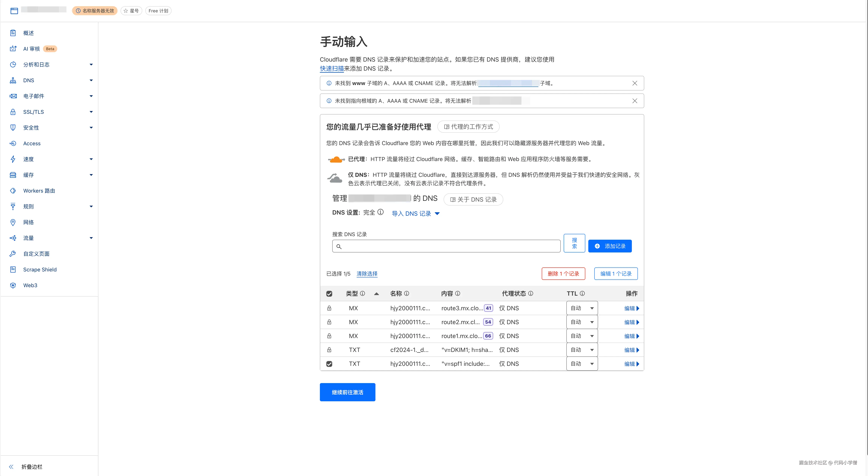This screenshot has width=868, height=476.
Task: Click the info icon beside 代理状态 header
Action: pyautogui.click(x=531, y=293)
